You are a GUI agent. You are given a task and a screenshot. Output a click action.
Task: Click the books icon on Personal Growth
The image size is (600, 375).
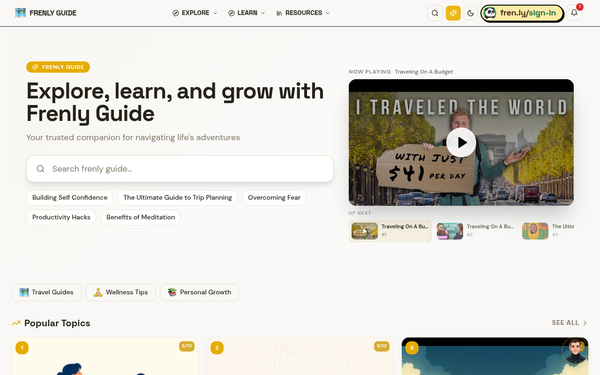pos(172,292)
